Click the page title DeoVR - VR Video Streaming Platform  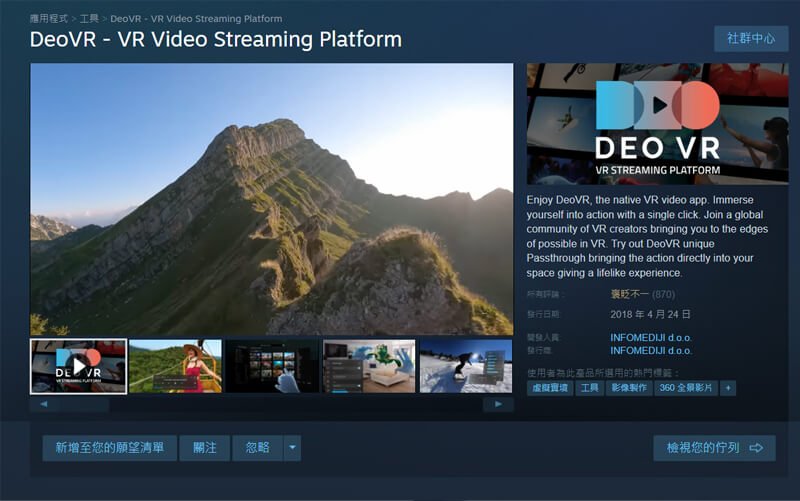pos(216,39)
